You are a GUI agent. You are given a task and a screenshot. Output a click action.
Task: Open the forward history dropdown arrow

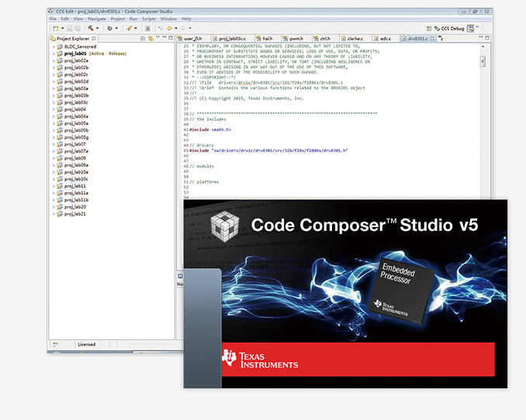click(190, 29)
